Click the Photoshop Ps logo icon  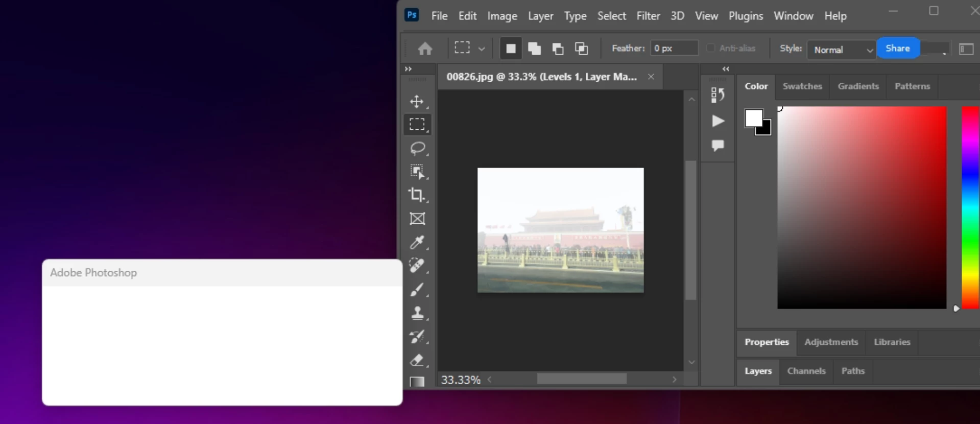(412, 15)
